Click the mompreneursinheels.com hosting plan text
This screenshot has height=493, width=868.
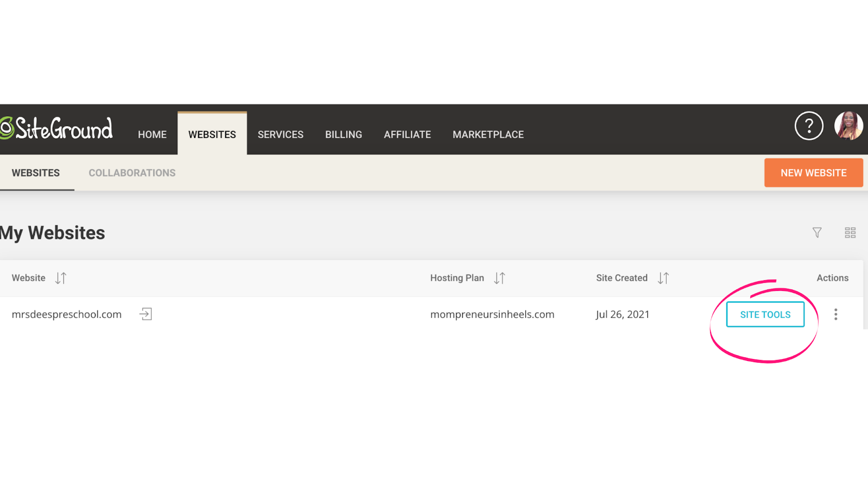(x=492, y=314)
